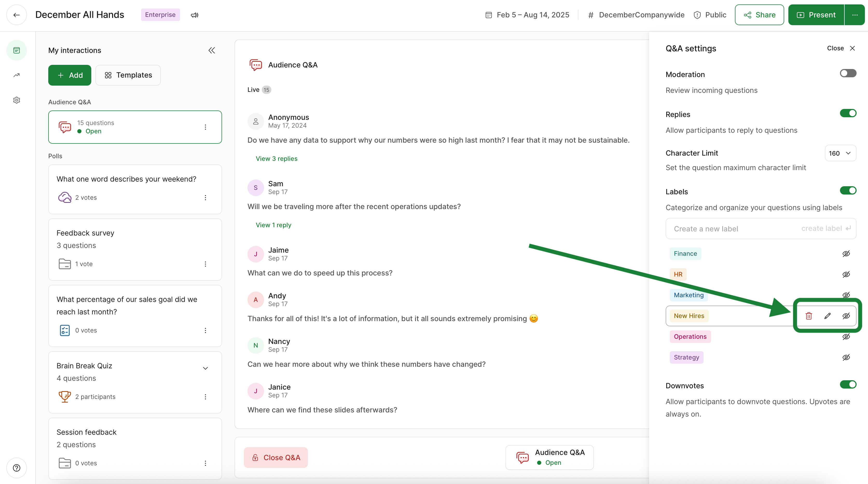Toggle visibility of New Hires label
Viewport: 868px width, 484px height.
(846, 316)
